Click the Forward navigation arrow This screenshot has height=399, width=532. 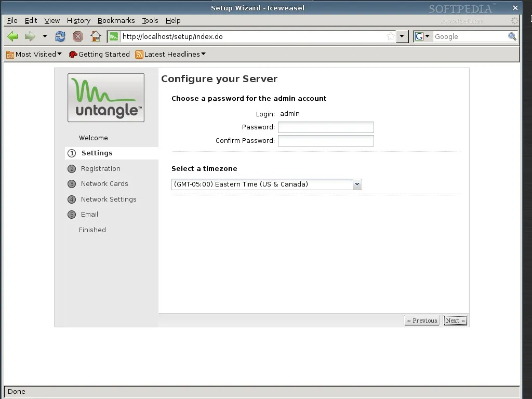tap(29, 36)
